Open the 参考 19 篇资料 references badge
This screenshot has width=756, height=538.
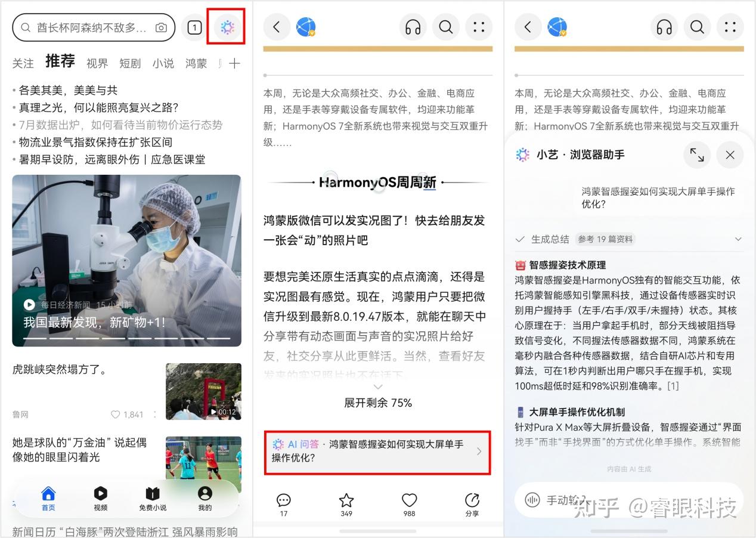pyautogui.click(x=605, y=239)
